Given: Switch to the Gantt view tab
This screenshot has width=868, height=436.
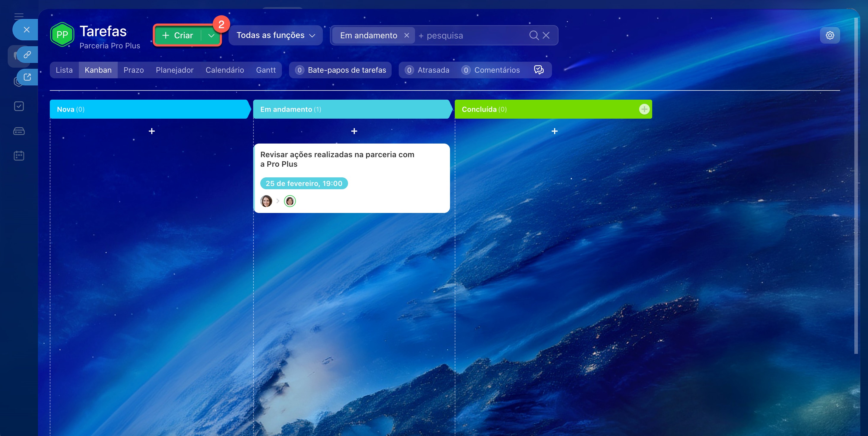Looking at the screenshot, I should click(266, 70).
